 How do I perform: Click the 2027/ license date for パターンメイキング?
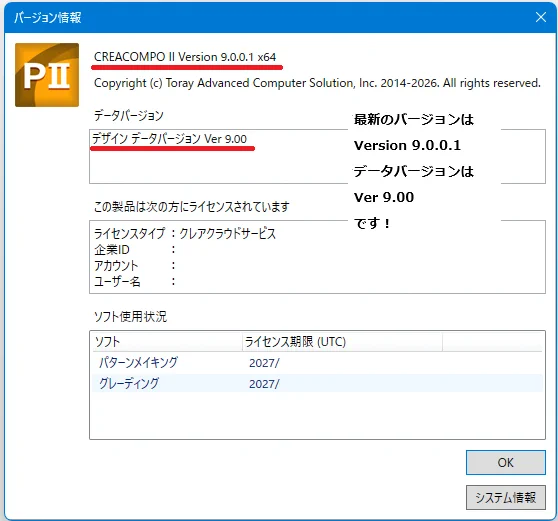click(264, 363)
